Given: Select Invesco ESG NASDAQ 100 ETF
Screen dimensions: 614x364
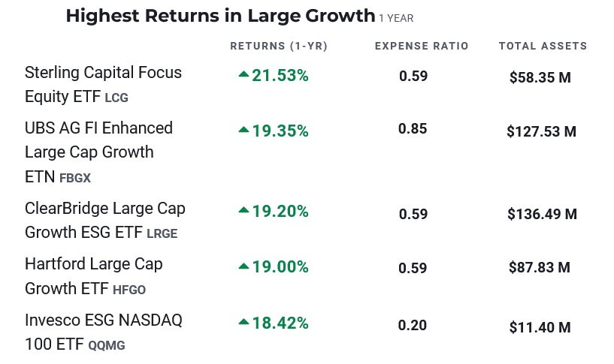Looking at the screenshot, I should click(103, 320).
